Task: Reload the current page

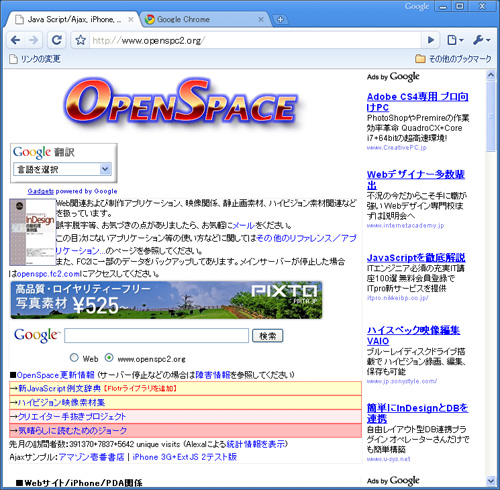Action: click(x=57, y=40)
